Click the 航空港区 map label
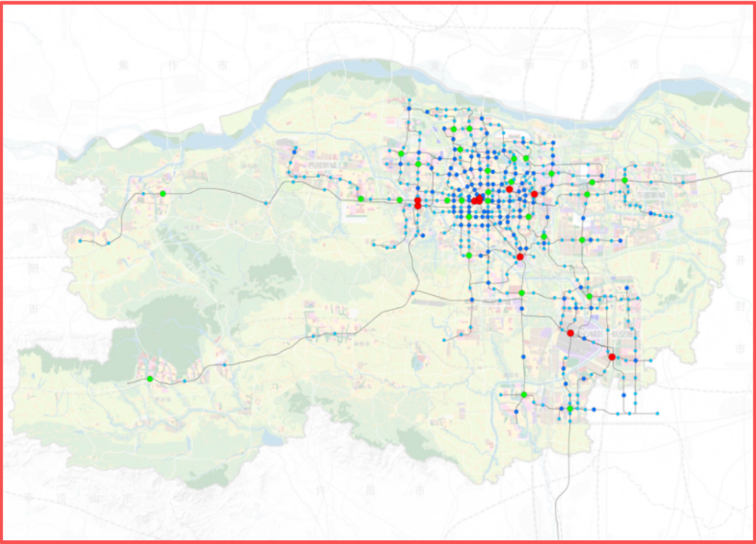Viewport: 756px width, 544px height. click(625, 334)
